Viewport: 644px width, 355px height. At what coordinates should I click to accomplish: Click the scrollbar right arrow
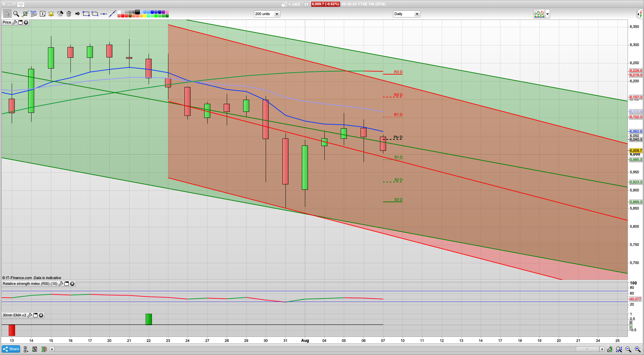pos(602,349)
